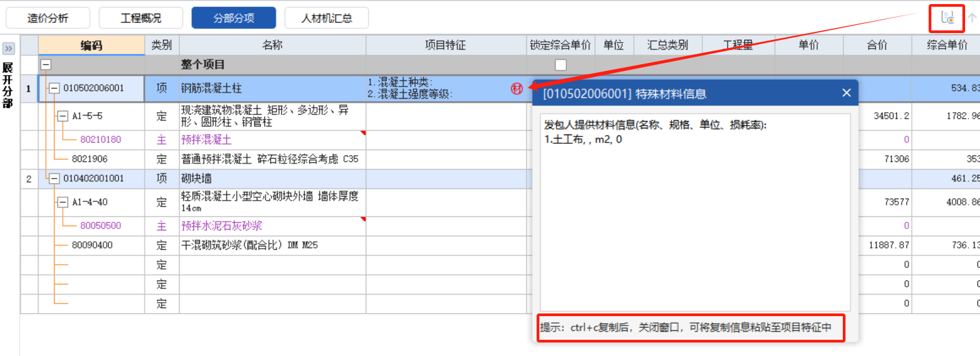Open the special material info icon at top right
The width and height of the screenshot is (980, 356).
click(x=948, y=18)
